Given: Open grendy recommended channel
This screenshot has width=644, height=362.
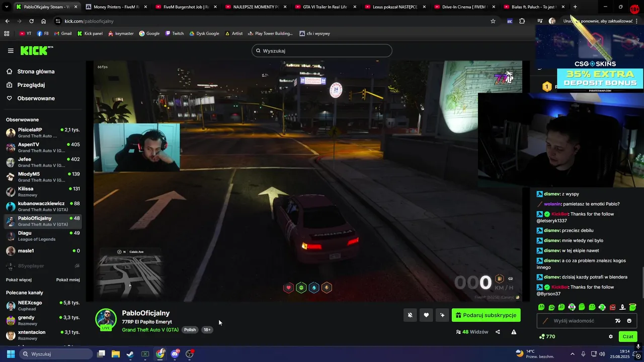Looking at the screenshot, I should pos(43,320).
